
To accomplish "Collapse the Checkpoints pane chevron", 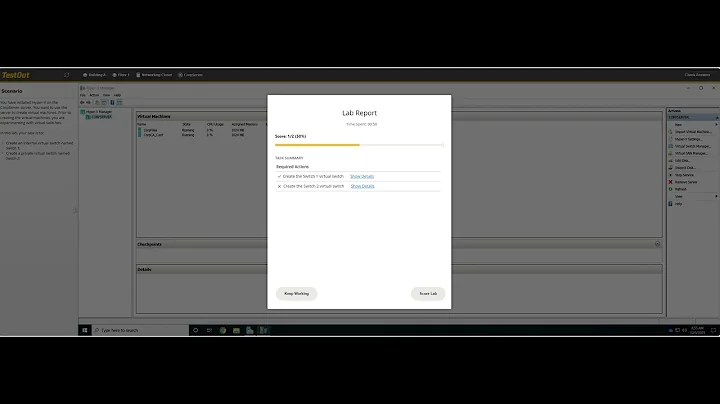I will coord(658,244).
